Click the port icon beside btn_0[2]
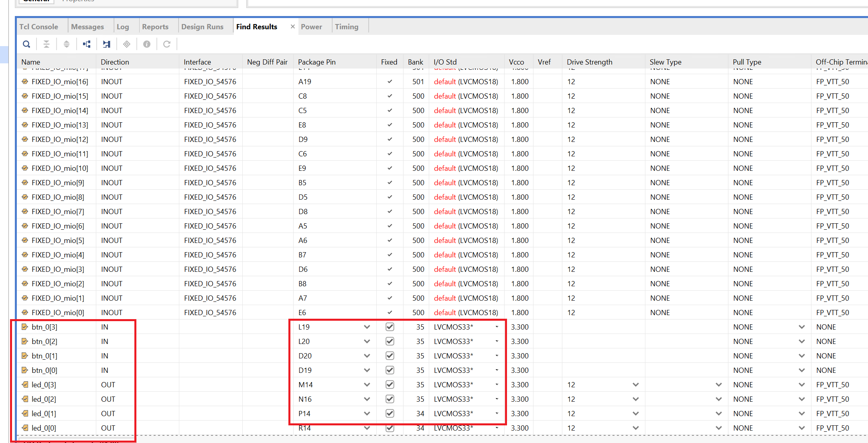Viewport: 868px width, 443px height. (25, 341)
